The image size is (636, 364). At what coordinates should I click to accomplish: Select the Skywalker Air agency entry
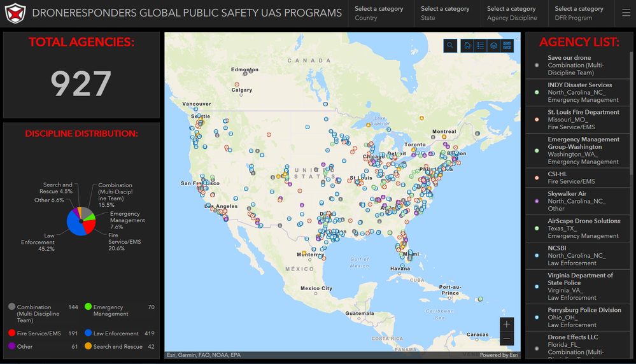(577, 201)
